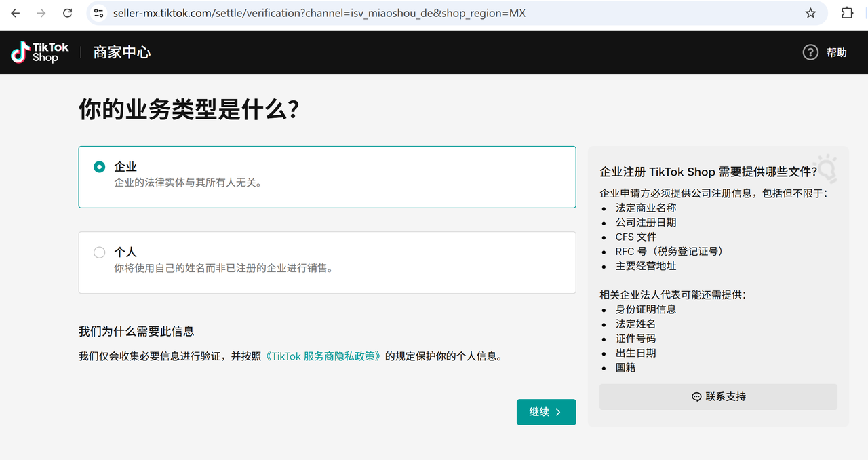Click the 企业 business type card description
The height and width of the screenshot is (460, 868).
click(x=188, y=183)
